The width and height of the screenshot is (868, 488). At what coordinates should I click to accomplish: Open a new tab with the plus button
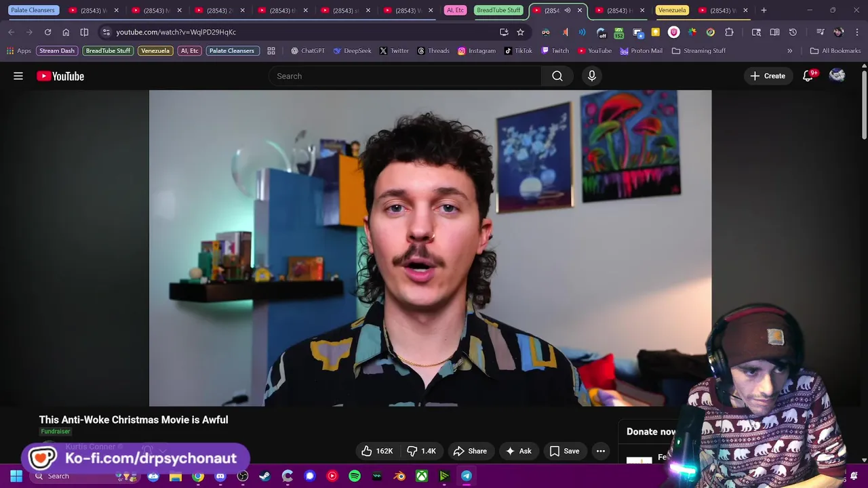764,10
